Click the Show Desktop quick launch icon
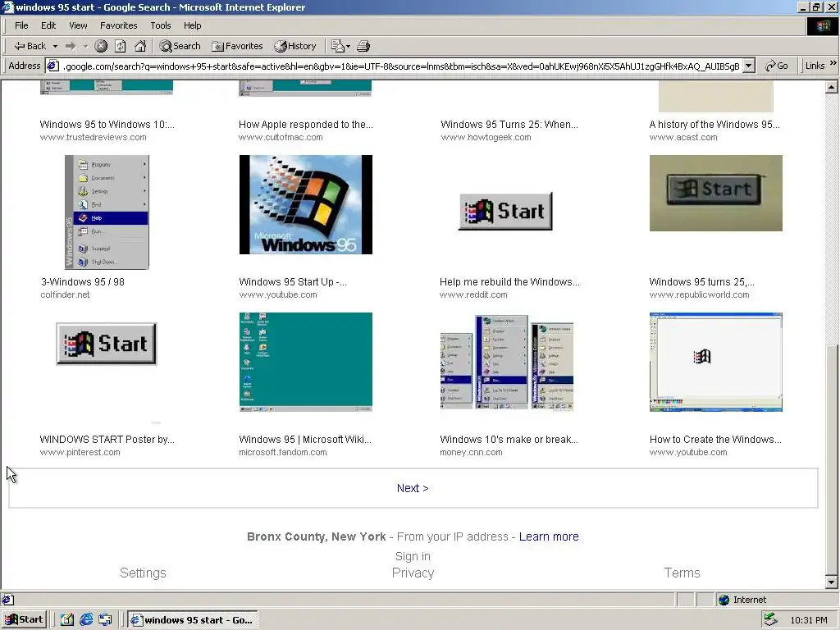 pos(105,620)
